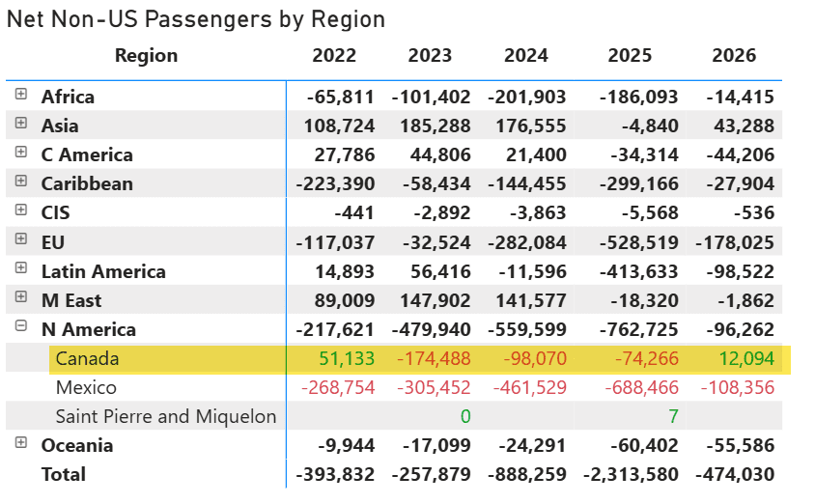Image resolution: width=815 pixels, height=504 pixels.
Task: Click Saint Pierre and Miquelon row
Action: (x=165, y=417)
